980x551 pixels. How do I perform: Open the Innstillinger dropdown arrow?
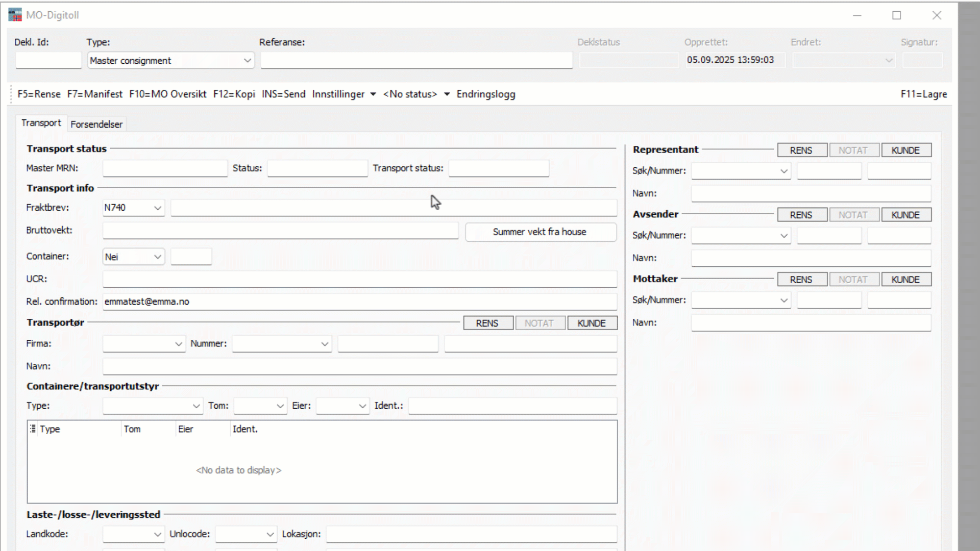pos(373,94)
